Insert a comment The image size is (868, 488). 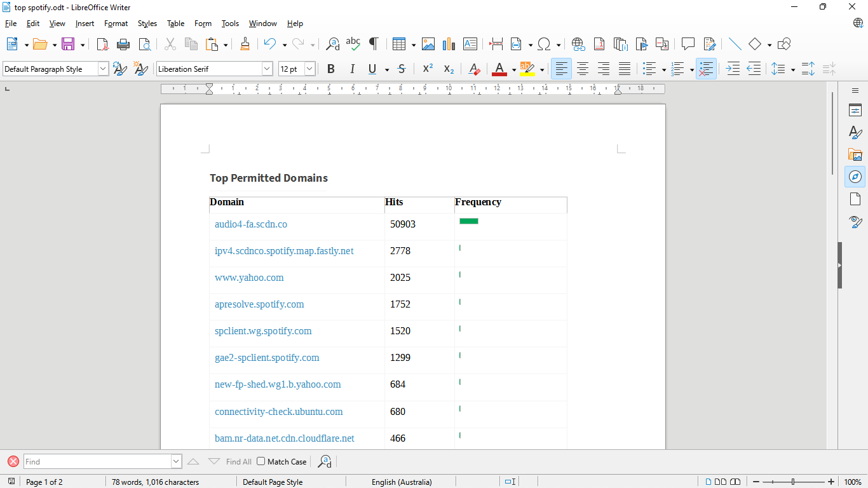688,44
